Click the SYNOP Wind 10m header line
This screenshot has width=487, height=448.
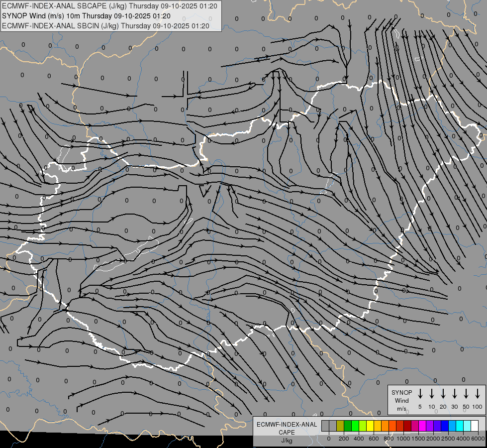click(86, 16)
